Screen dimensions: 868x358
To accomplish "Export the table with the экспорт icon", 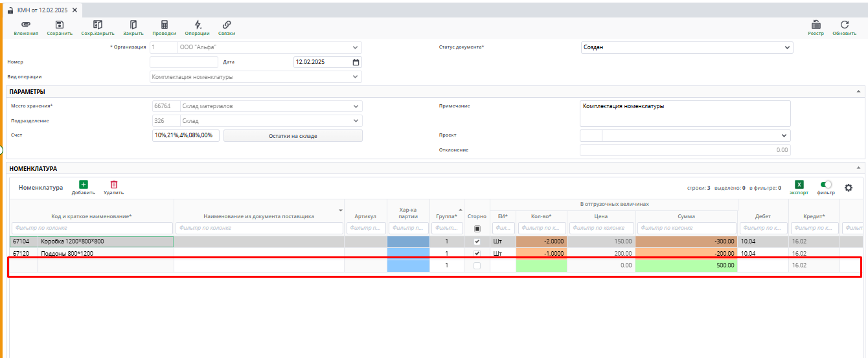I will 799,185.
